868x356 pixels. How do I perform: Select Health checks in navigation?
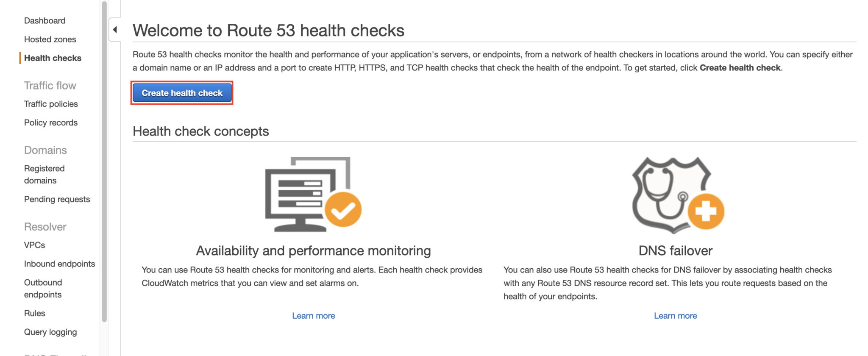pyautogui.click(x=53, y=58)
